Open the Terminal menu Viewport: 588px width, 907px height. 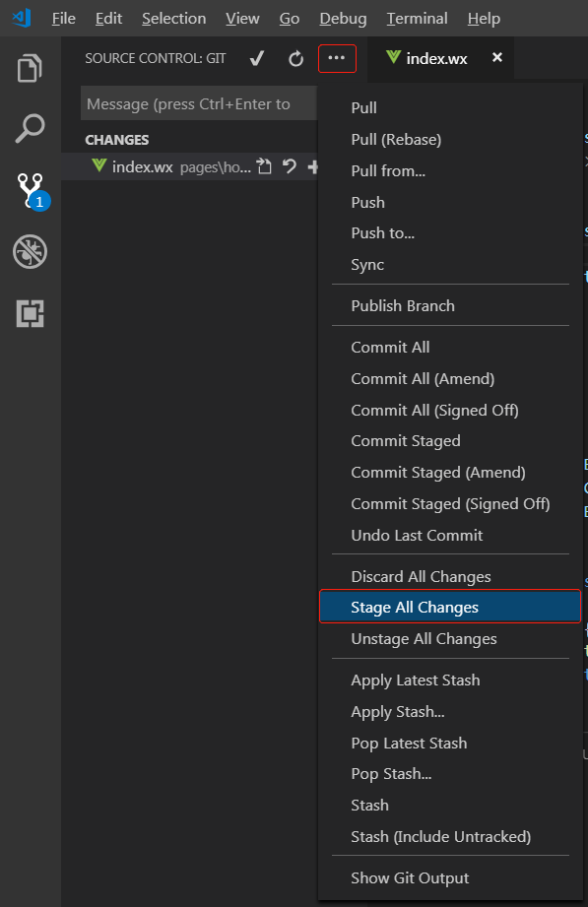coord(418,19)
